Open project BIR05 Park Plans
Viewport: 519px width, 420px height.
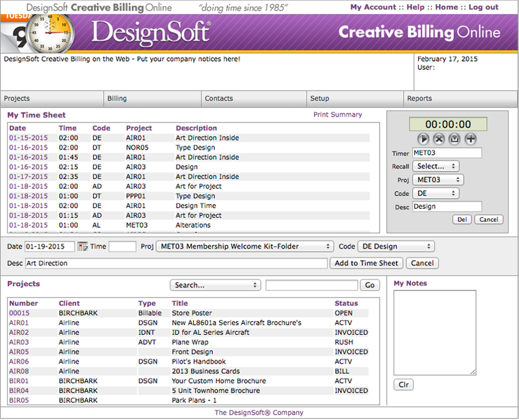pyautogui.click(x=19, y=400)
